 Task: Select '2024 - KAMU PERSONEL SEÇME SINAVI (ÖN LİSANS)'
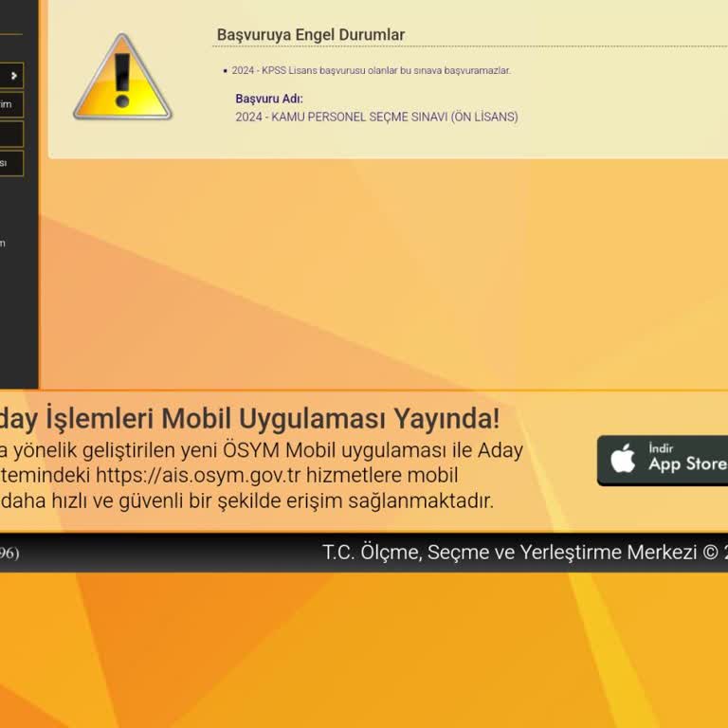point(376,117)
